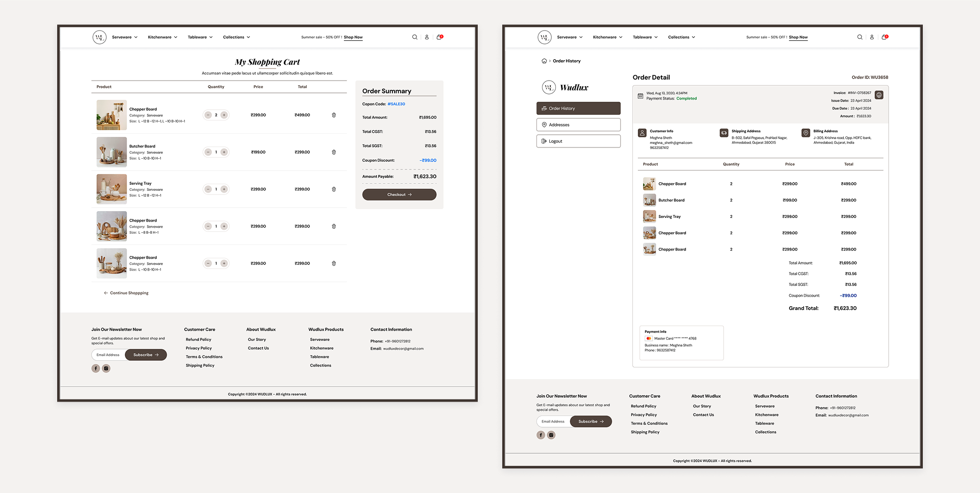Click the home breadcrumb icon
This screenshot has height=493, width=980.
[544, 61]
